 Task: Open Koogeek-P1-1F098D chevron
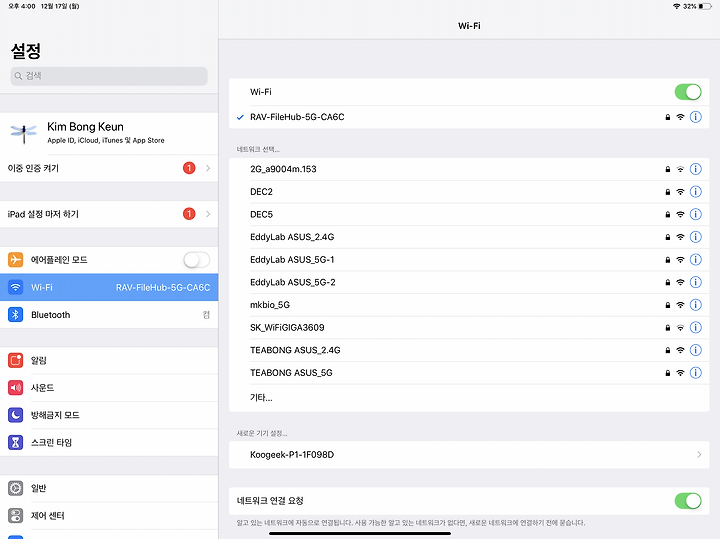point(699,455)
